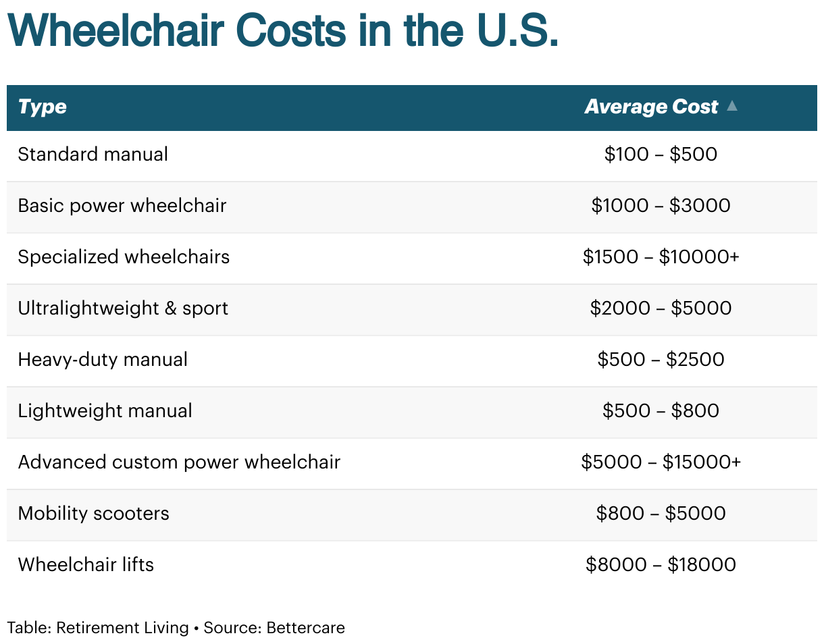Click the Lightweight manual row label
The image size is (824, 644).
click(x=105, y=411)
